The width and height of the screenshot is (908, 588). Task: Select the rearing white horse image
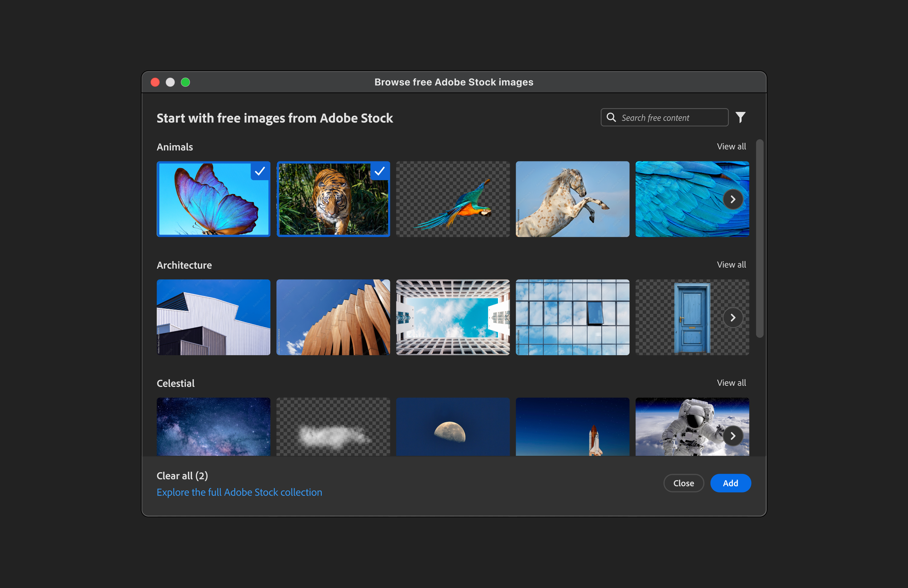(x=572, y=199)
